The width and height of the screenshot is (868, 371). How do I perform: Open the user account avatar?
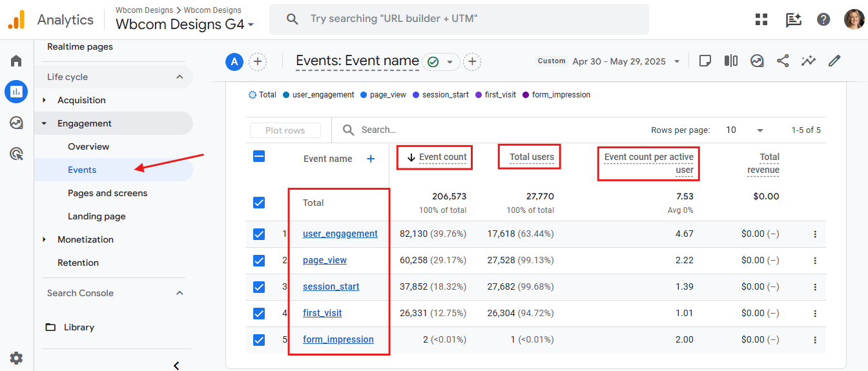pos(854,19)
